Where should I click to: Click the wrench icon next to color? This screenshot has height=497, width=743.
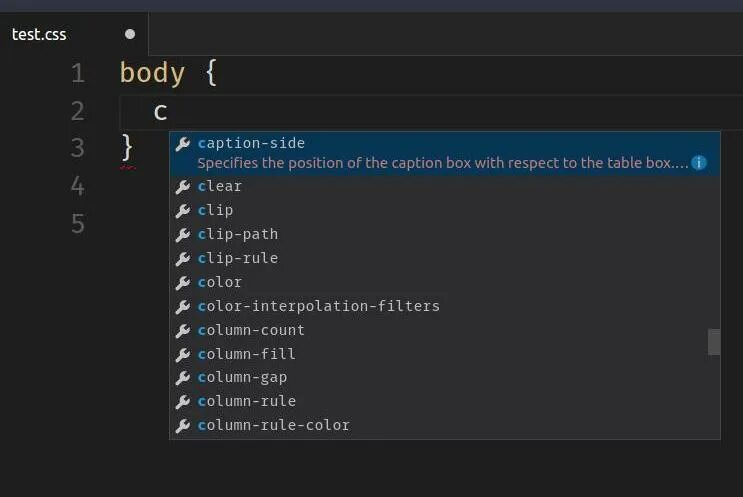[x=183, y=283]
